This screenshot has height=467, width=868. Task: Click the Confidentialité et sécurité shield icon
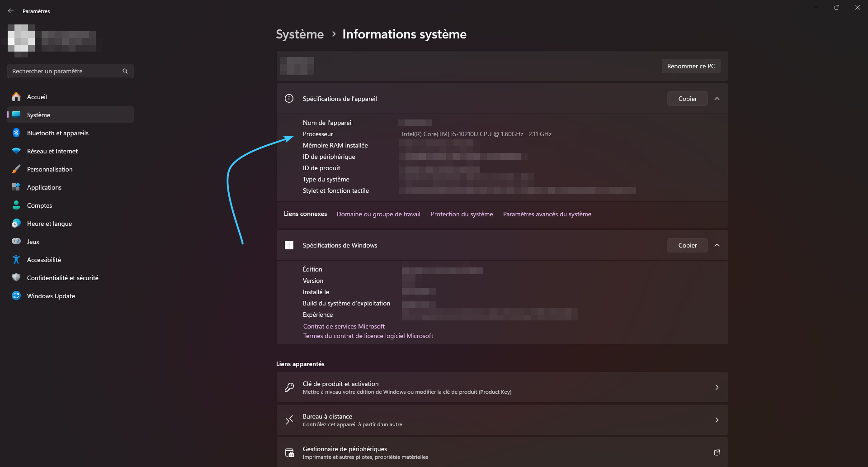(16, 277)
